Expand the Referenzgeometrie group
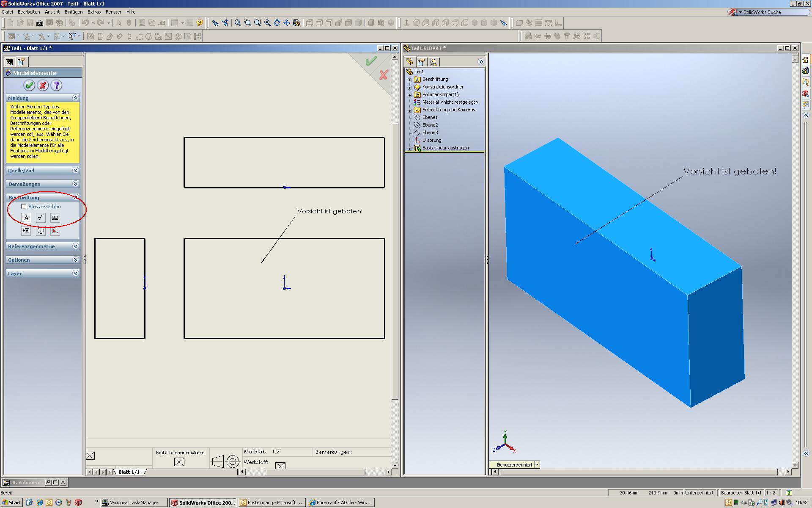 pos(75,246)
